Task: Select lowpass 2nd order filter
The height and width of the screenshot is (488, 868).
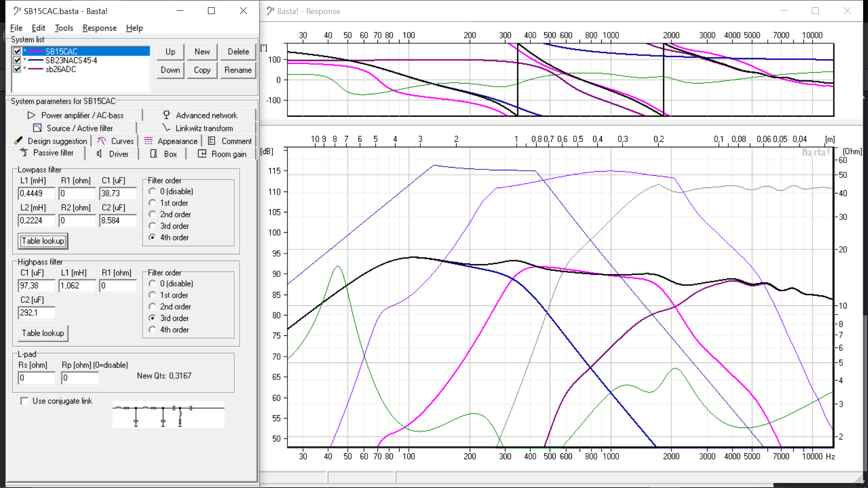Action: [152, 215]
